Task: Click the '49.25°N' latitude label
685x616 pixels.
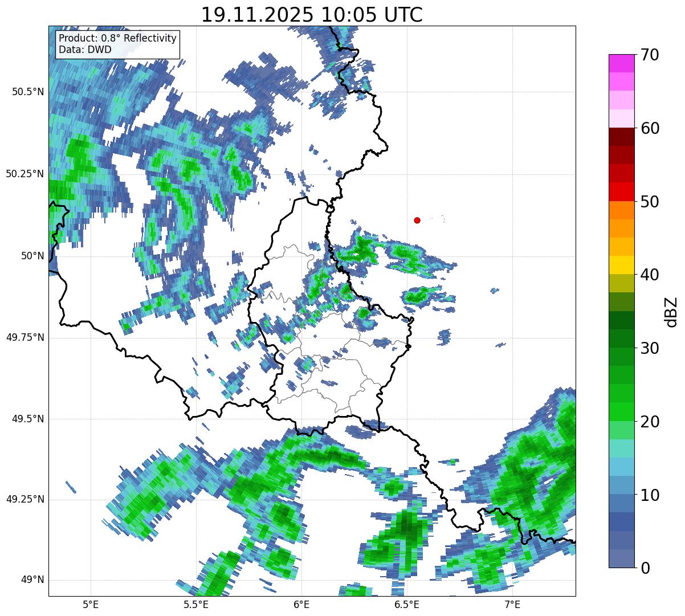Action: [25, 500]
